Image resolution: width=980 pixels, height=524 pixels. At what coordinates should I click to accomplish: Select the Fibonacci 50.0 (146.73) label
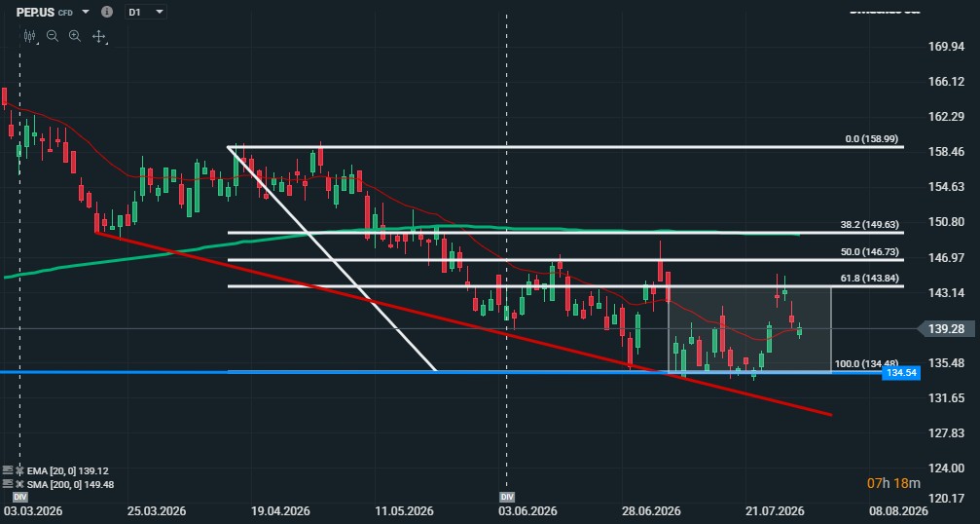869,251
